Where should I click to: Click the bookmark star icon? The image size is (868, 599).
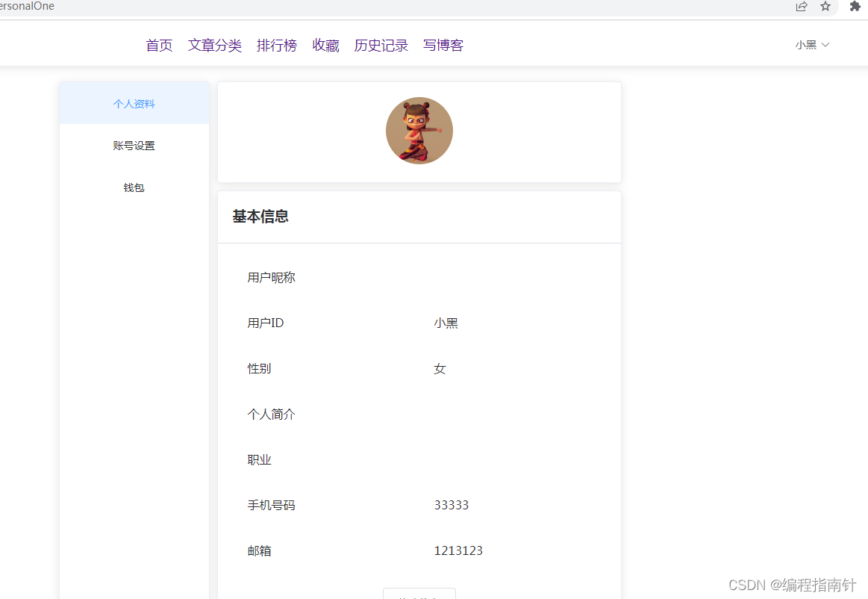click(x=825, y=7)
